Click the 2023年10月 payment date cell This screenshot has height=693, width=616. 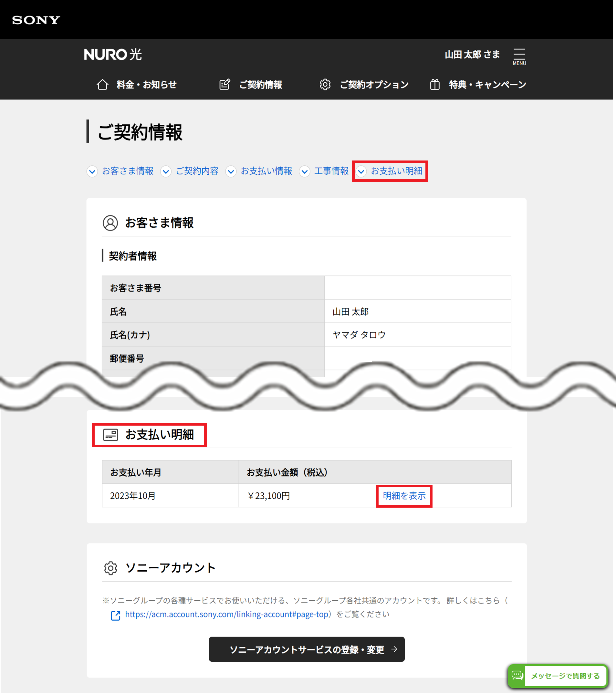[x=170, y=495]
